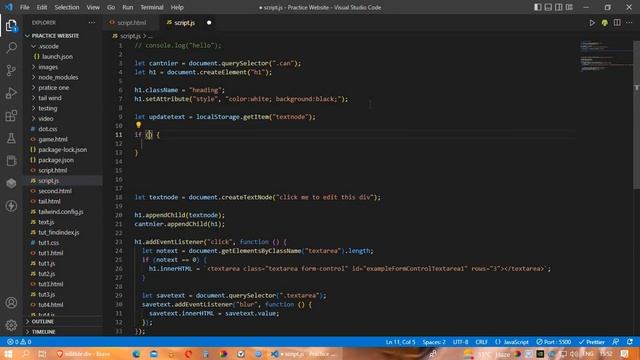Change end of line sequence CRLF

(x=482, y=342)
